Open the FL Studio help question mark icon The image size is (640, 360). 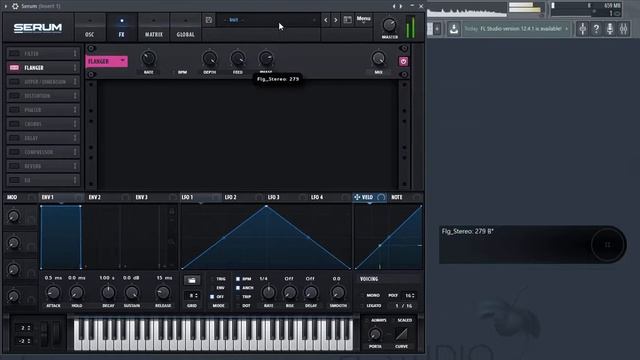(596, 29)
